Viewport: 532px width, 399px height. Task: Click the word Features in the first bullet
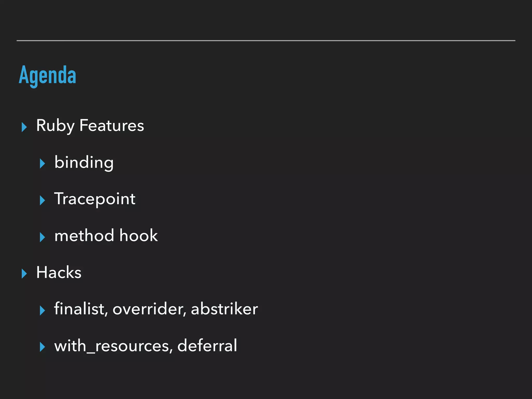111,125
